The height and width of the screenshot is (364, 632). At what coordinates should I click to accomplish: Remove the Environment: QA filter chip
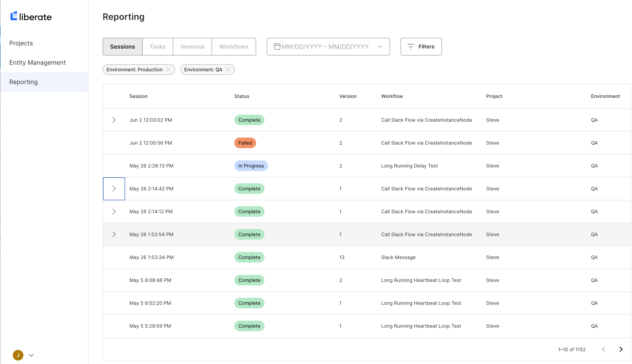pos(227,70)
